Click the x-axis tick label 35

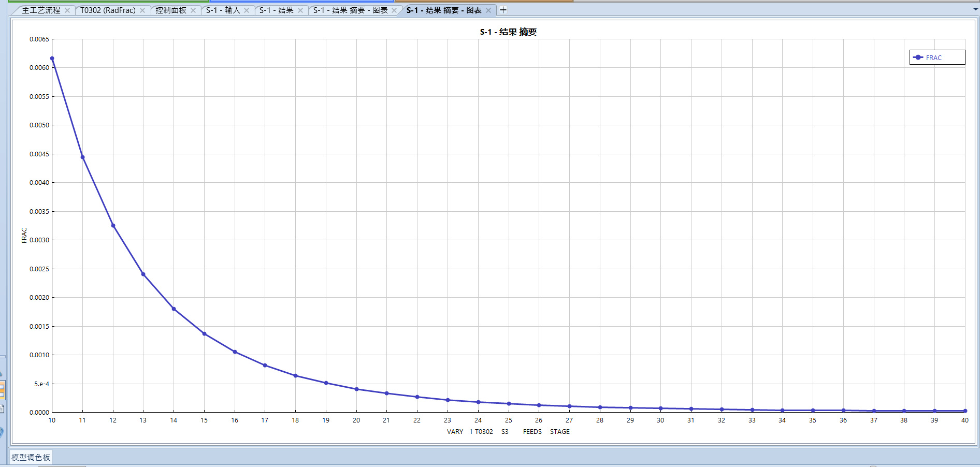(x=813, y=420)
